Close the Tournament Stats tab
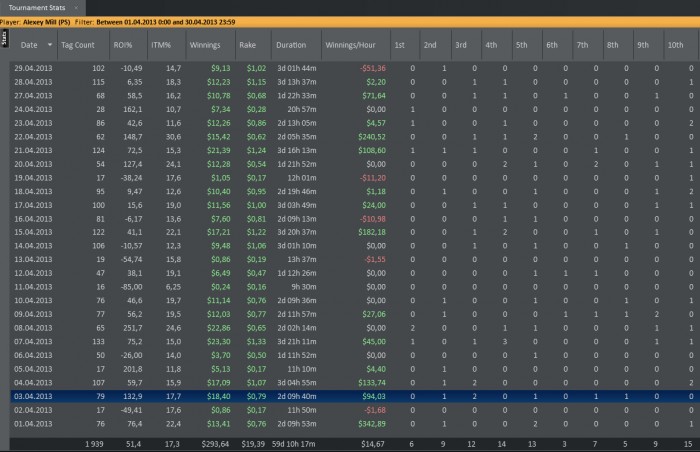This screenshot has height=452, width=700. tap(78, 6)
